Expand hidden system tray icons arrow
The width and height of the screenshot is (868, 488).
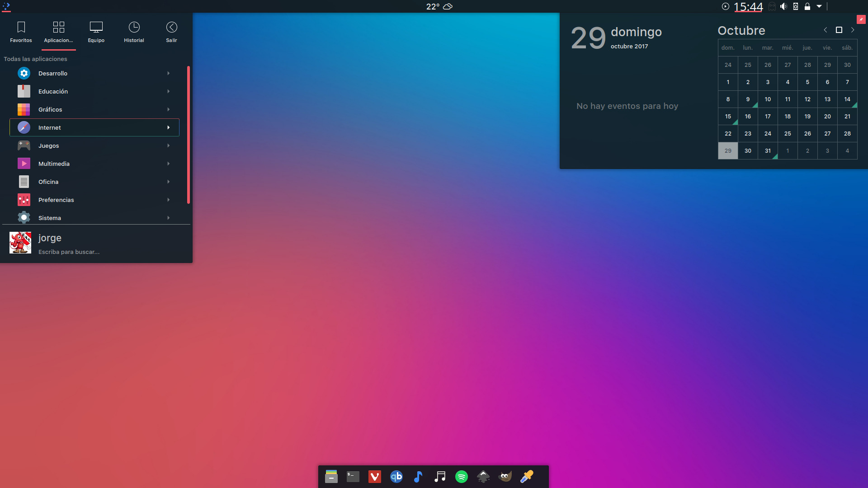click(x=819, y=6)
